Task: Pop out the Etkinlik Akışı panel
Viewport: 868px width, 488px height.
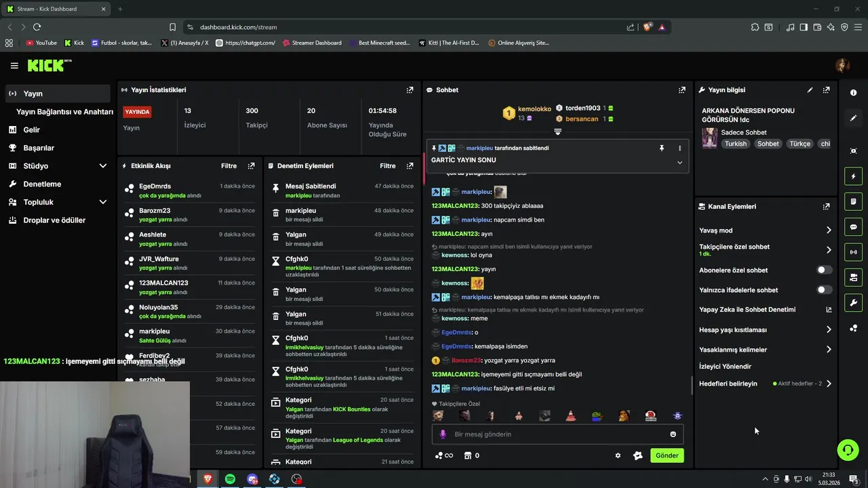Action: 251,165
